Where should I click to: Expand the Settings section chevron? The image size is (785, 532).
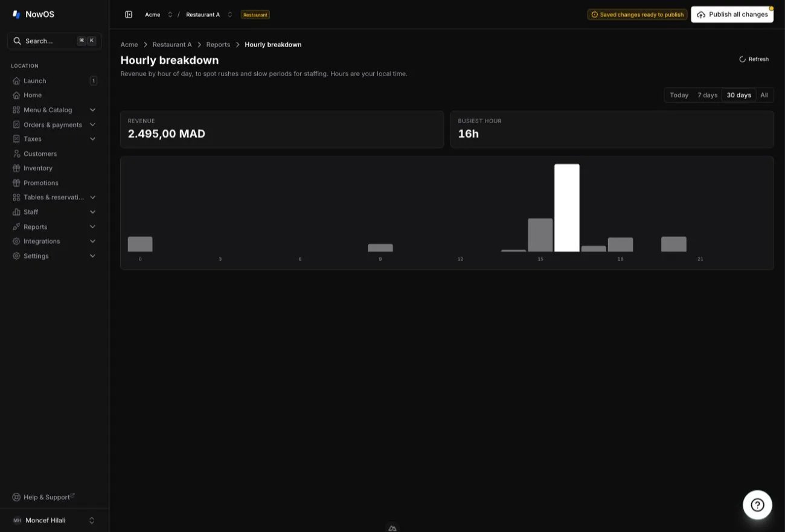coord(92,256)
